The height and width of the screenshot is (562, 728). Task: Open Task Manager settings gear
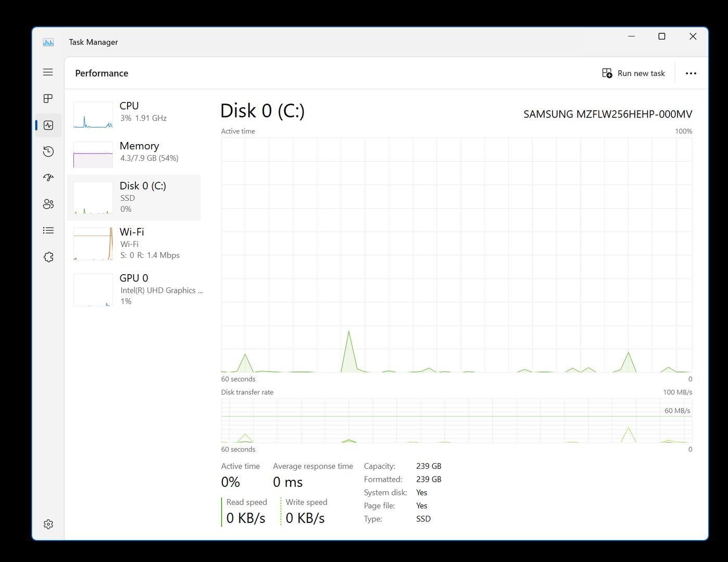tap(48, 524)
